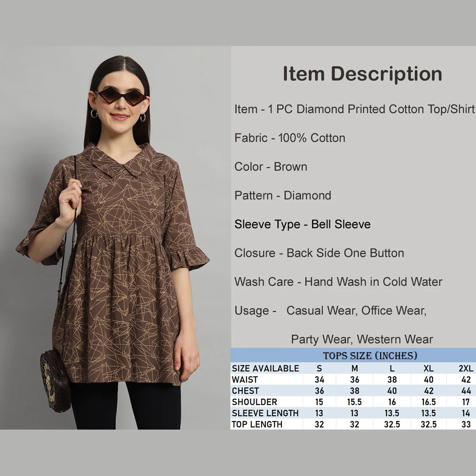Click the '2XL' size column header
Viewport: 476px width, 476px height.
click(466, 369)
